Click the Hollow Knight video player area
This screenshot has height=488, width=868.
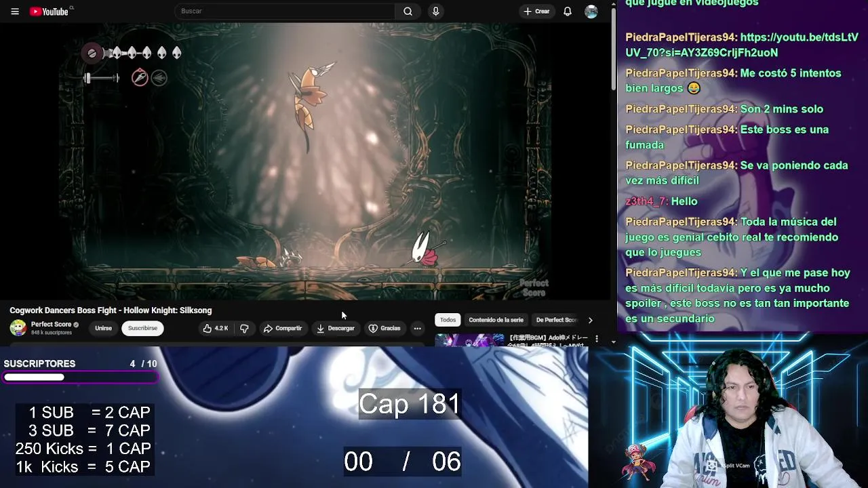[x=305, y=163]
